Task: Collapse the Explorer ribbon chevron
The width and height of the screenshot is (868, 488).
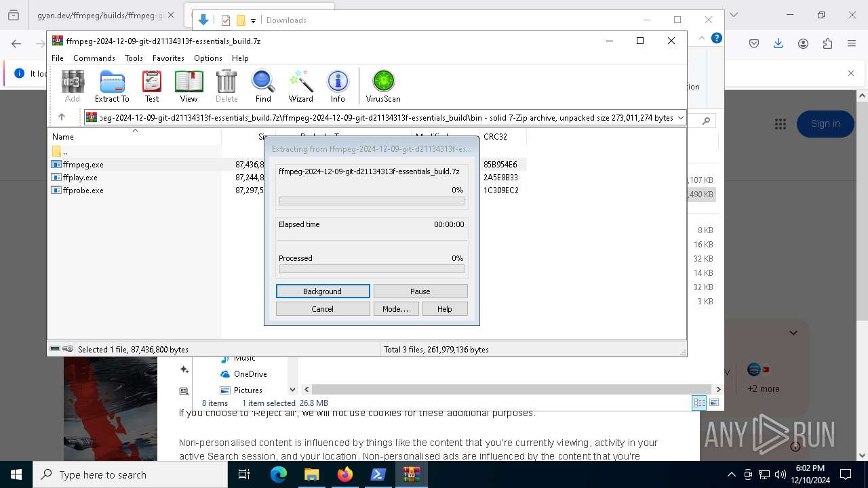Action: pyautogui.click(x=702, y=38)
